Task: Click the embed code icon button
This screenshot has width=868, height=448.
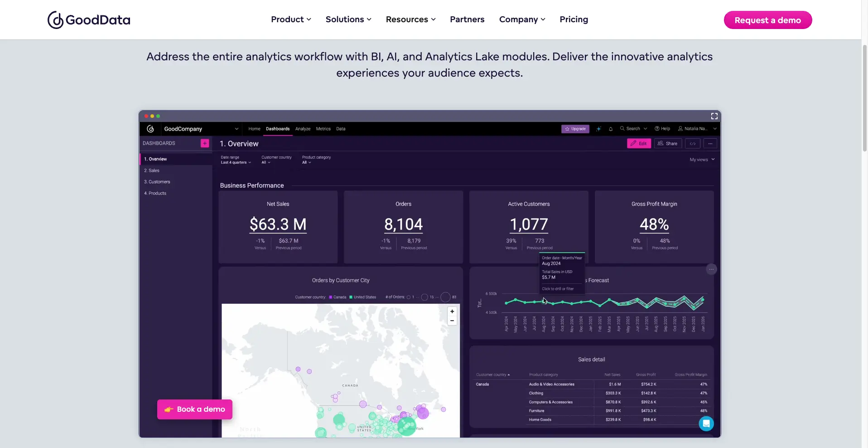Action: (x=693, y=143)
